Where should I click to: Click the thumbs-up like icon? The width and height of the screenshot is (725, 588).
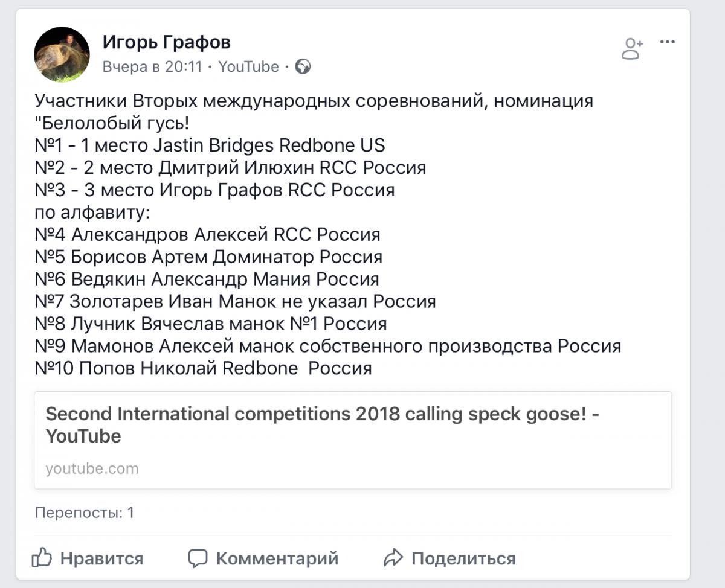tap(42, 558)
